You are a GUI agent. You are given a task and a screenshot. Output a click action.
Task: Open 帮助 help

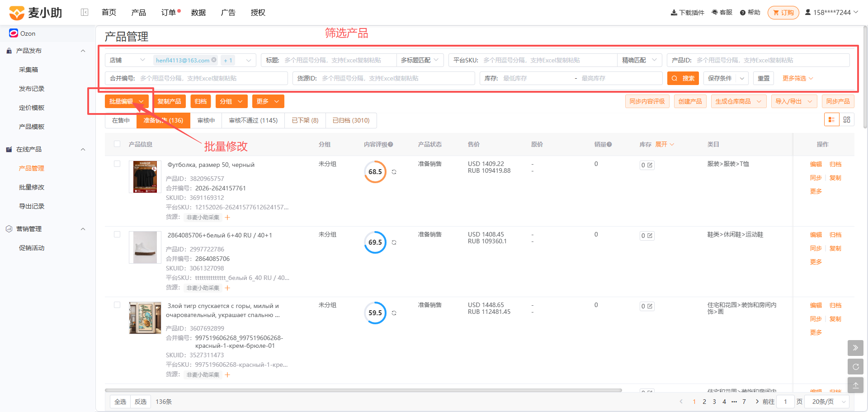click(x=750, y=13)
